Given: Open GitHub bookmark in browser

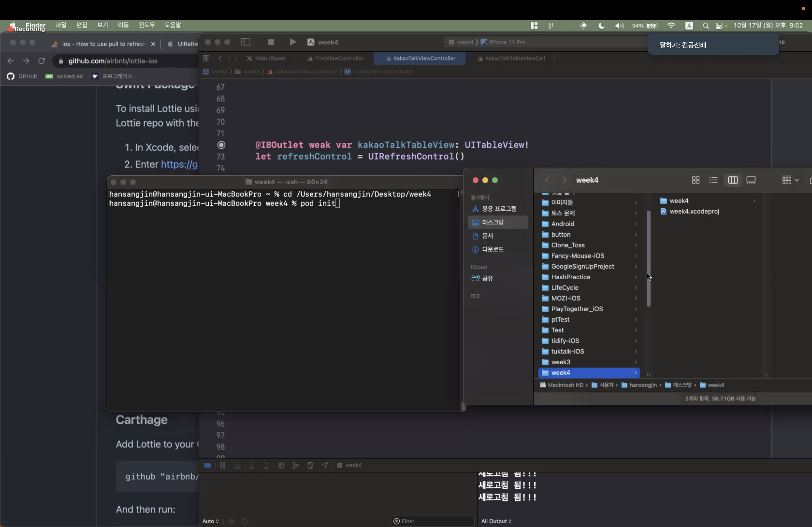Looking at the screenshot, I should (x=23, y=76).
